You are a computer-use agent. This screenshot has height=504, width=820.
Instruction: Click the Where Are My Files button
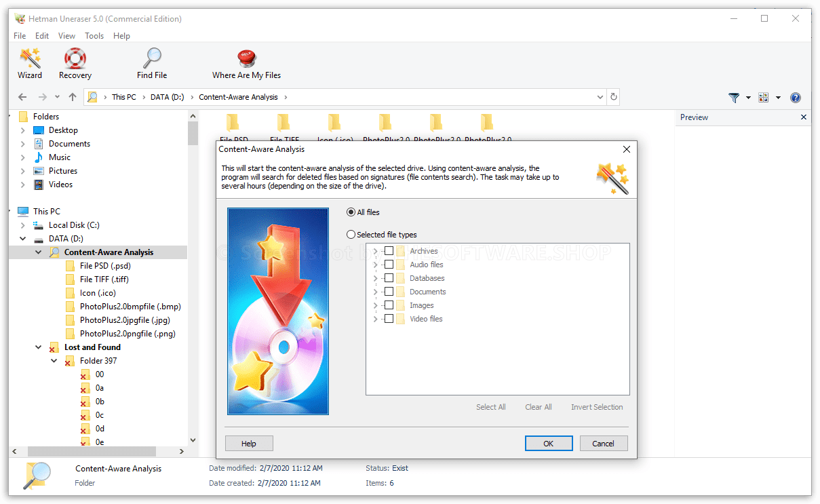(246, 63)
